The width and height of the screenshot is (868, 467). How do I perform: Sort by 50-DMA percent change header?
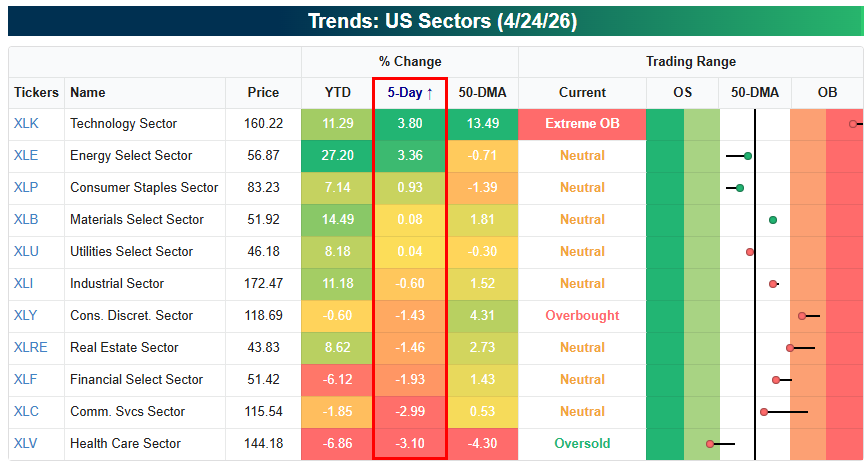click(x=482, y=93)
